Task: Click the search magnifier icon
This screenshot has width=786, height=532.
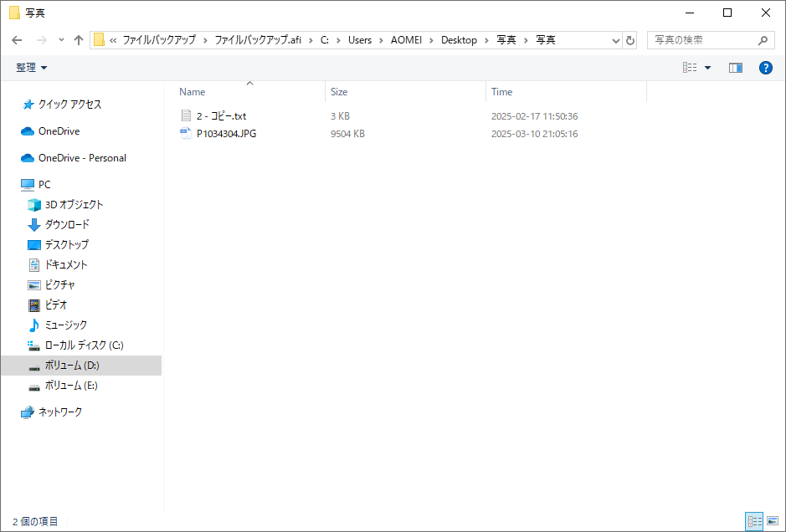Action: [763, 40]
